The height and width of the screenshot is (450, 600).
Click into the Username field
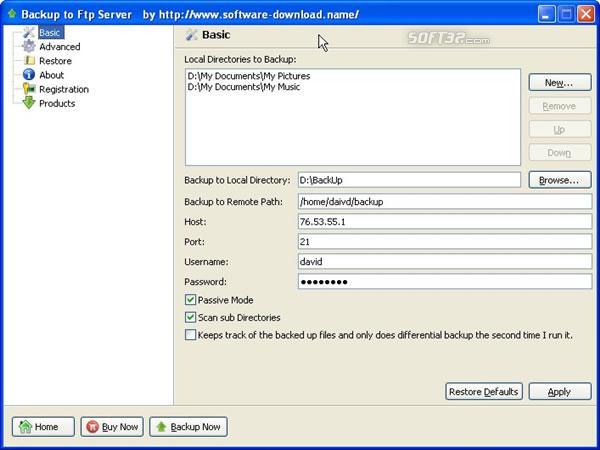point(445,261)
